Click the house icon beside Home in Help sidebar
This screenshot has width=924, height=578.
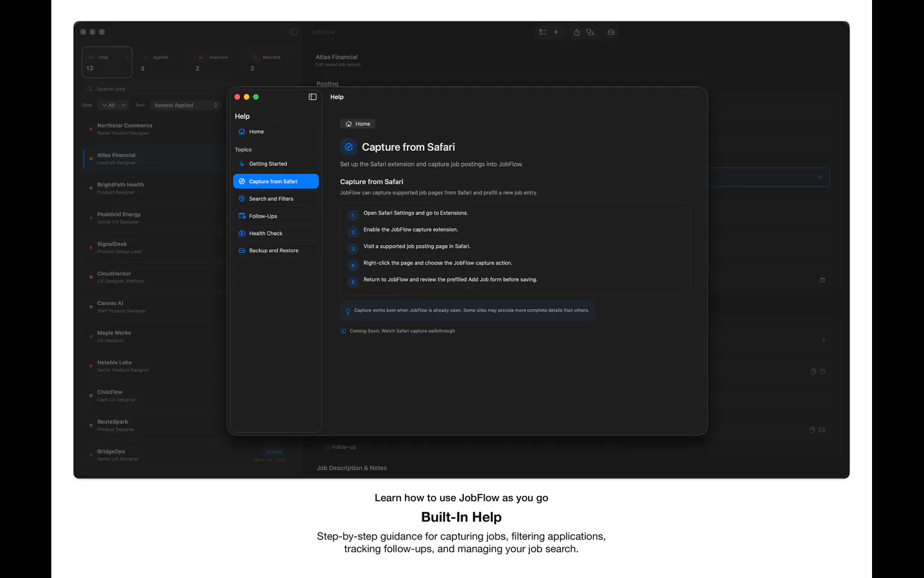242,132
